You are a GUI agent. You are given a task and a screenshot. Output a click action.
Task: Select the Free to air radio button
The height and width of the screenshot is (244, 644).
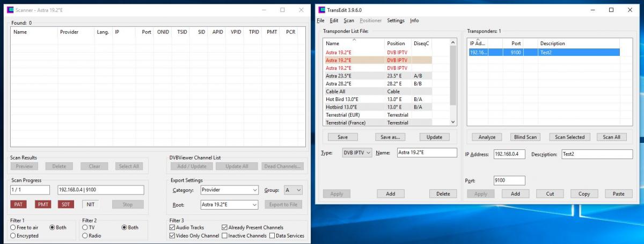(x=13, y=227)
